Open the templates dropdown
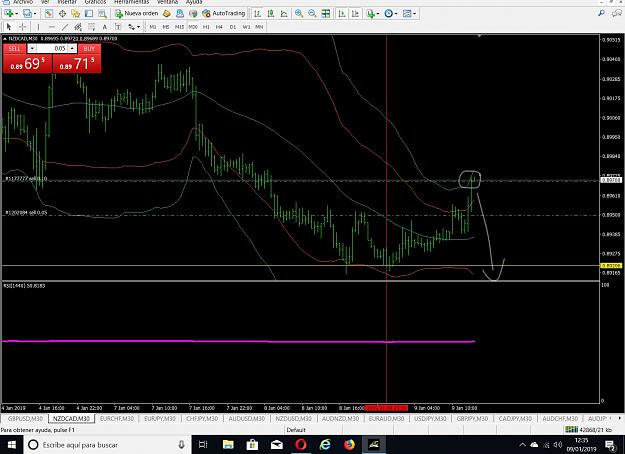Viewport: 625px width, 454px height. 409,14
